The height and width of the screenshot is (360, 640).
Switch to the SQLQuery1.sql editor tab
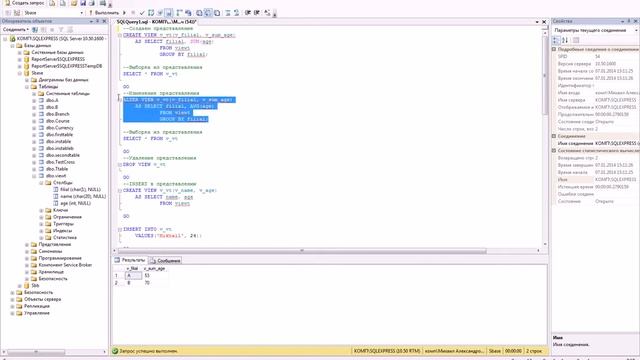[156, 22]
